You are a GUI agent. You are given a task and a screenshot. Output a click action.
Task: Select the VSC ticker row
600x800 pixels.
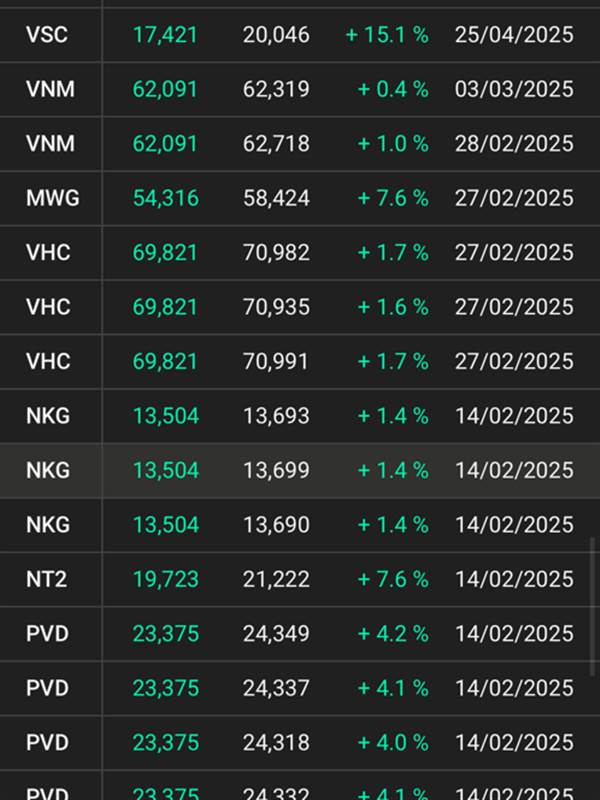pos(300,35)
